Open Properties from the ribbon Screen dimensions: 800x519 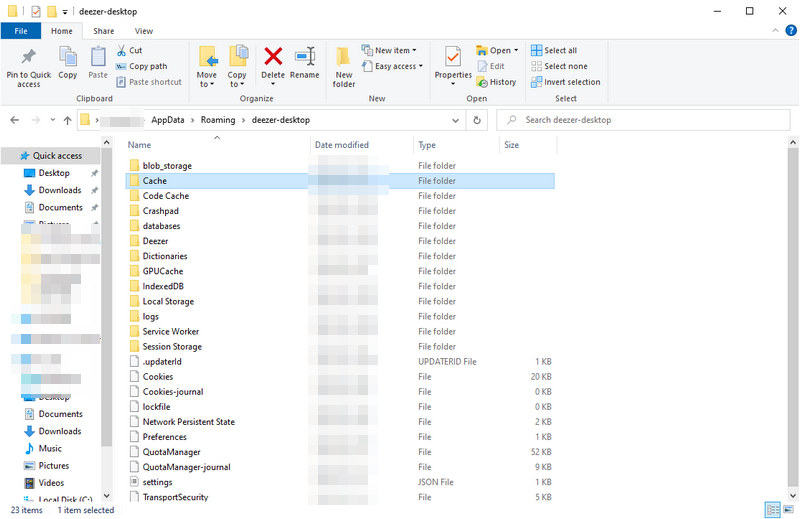(x=453, y=65)
